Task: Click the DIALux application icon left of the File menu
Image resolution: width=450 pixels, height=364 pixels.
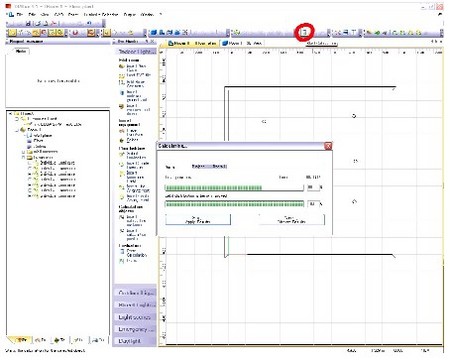Action: [x=10, y=15]
